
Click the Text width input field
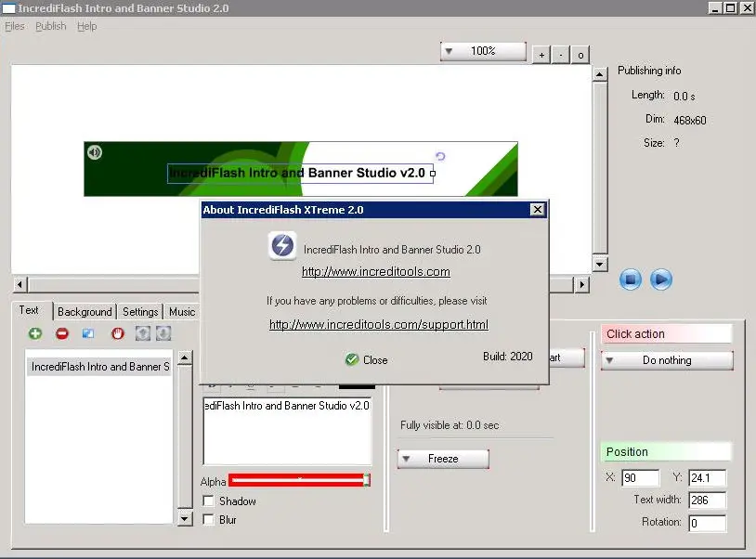point(707,500)
